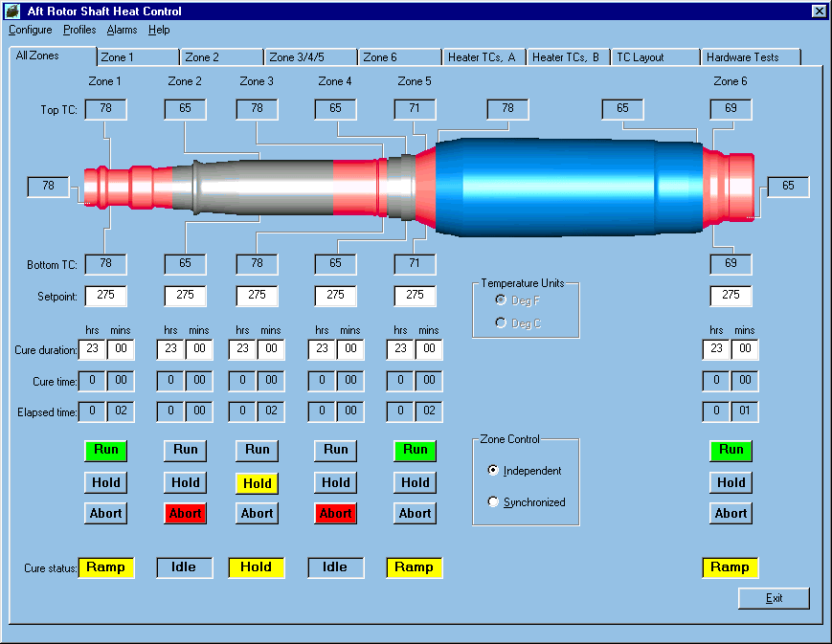The width and height of the screenshot is (832, 644).
Task: Choose Deg F temperature units
Action: coord(500,300)
